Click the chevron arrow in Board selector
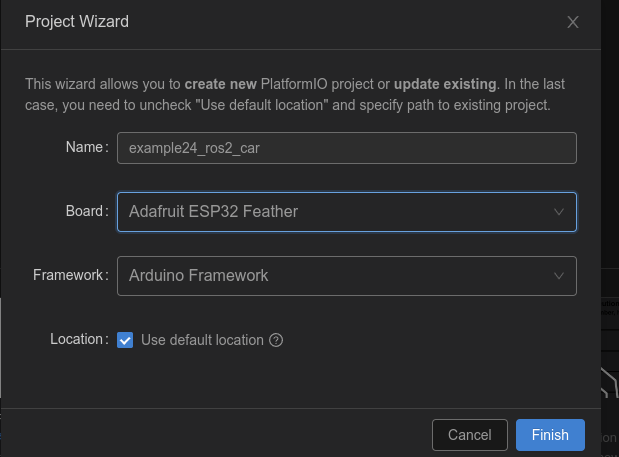The image size is (619, 457). pyautogui.click(x=559, y=212)
